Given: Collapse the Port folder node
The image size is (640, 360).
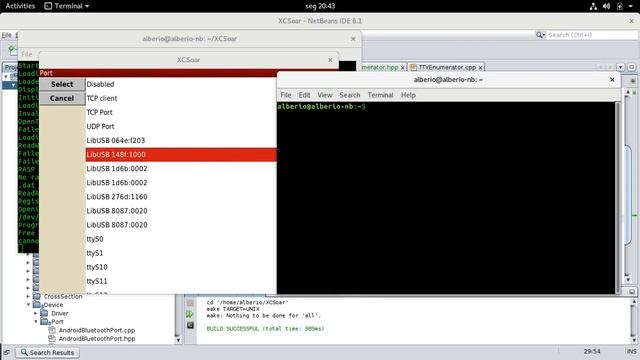Looking at the screenshot, I should tap(36, 322).
